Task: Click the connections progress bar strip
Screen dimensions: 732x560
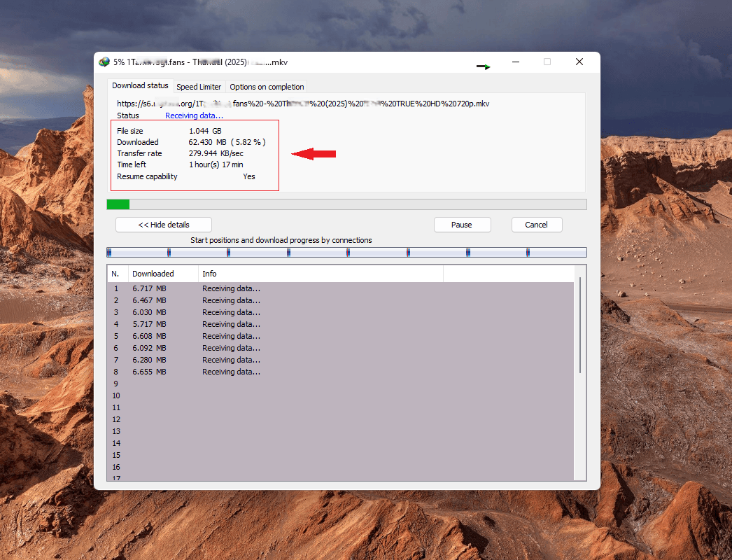Action: coord(346,252)
